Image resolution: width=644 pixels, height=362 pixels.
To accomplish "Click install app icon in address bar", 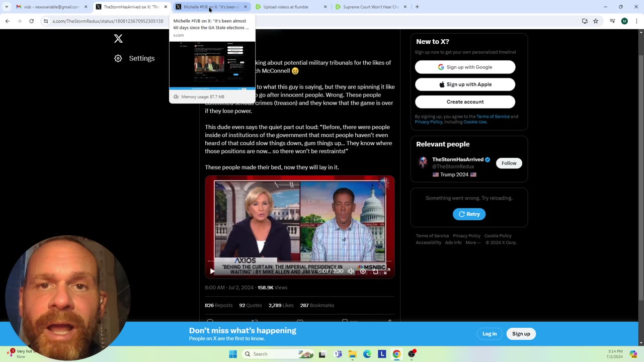I will [585, 21].
